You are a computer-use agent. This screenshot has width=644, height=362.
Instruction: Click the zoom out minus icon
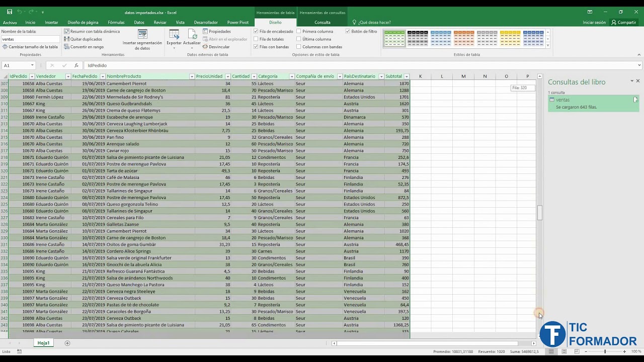click(x=586, y=351)
